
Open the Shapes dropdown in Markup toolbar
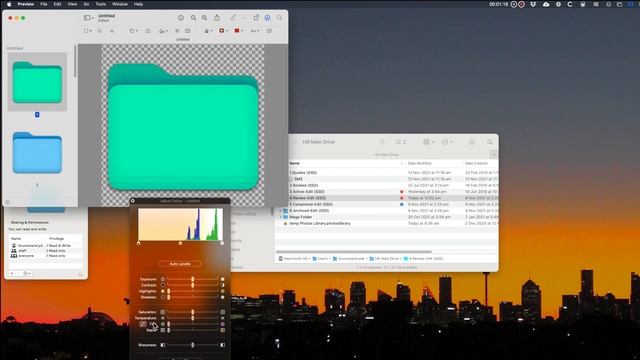click(133, 31)
